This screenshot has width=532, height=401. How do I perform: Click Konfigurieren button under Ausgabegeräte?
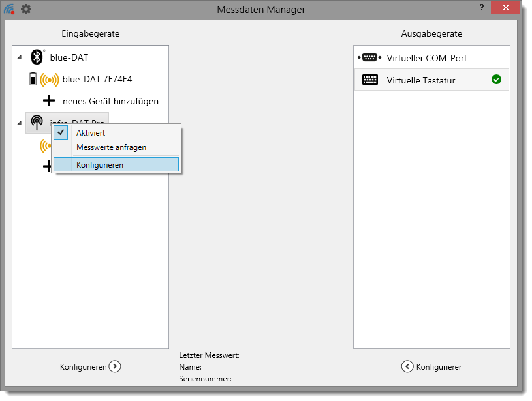[431, 366]
